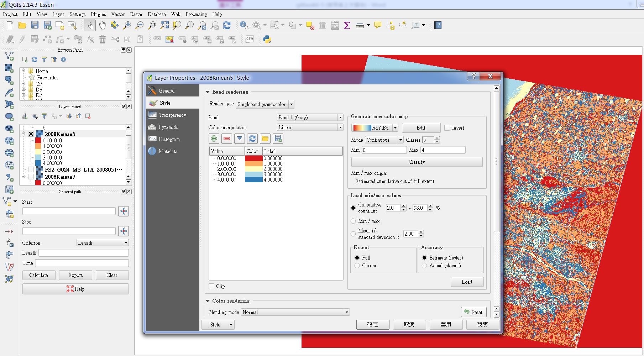644x356 pixels.
Task: Switch to Transparency tab
Action: (x=173, y=115)
